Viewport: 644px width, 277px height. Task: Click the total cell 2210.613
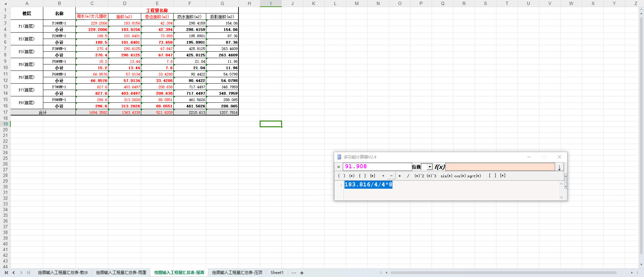click(190, 112)
